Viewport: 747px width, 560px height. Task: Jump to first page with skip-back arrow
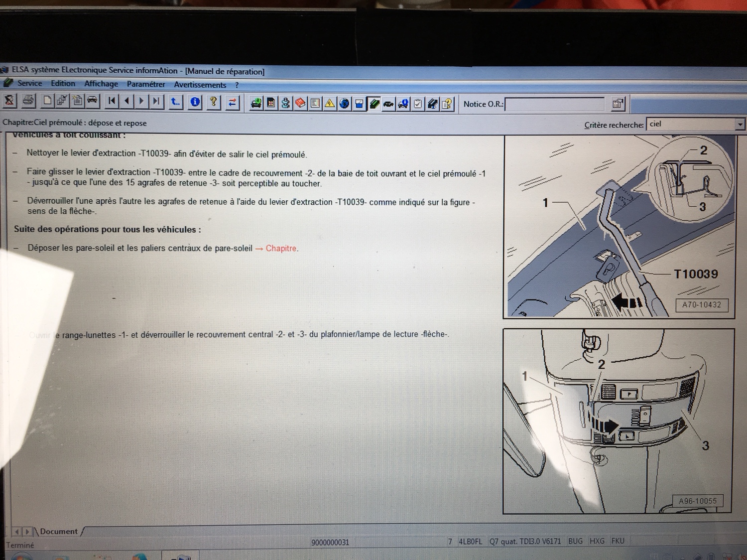click(112, 101)
